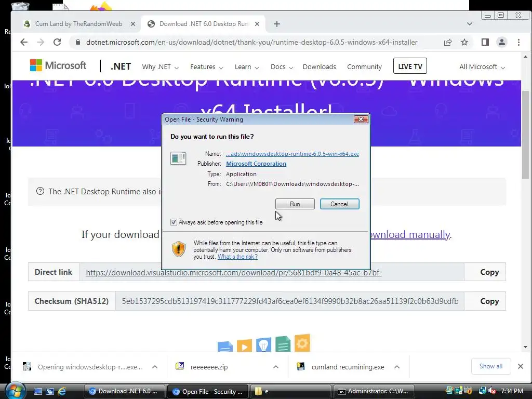
Task: Click Cancel in the security warning
Action: point(339,204)
